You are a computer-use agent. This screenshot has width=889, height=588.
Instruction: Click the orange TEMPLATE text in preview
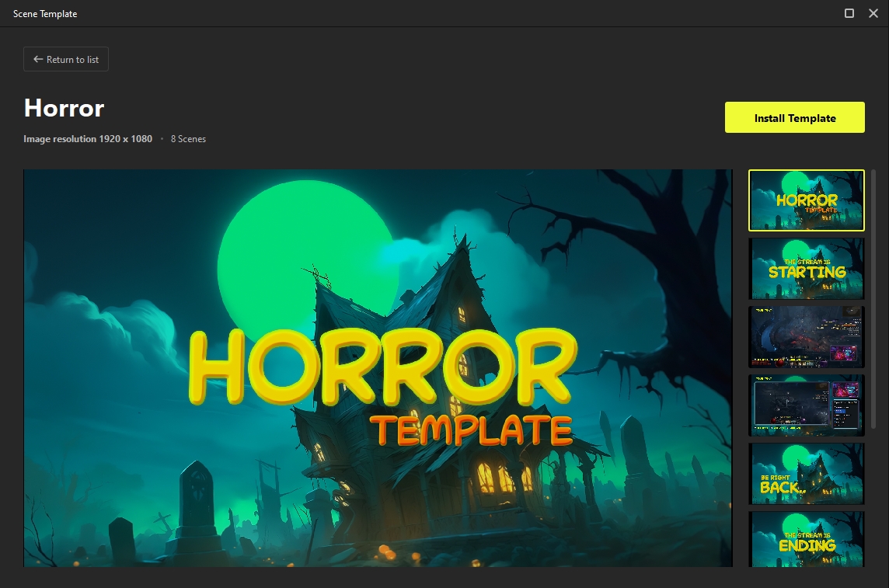(x=471, y=430)
